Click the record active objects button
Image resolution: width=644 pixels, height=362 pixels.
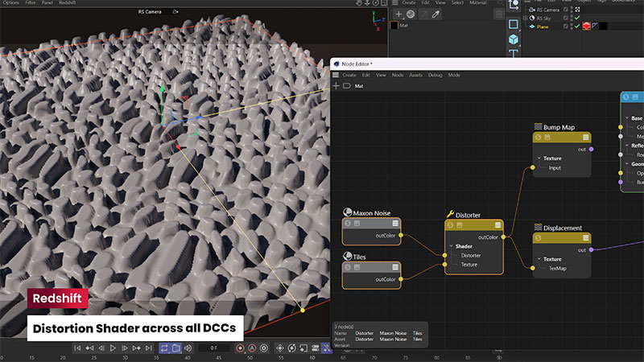(x=239, y=348)
